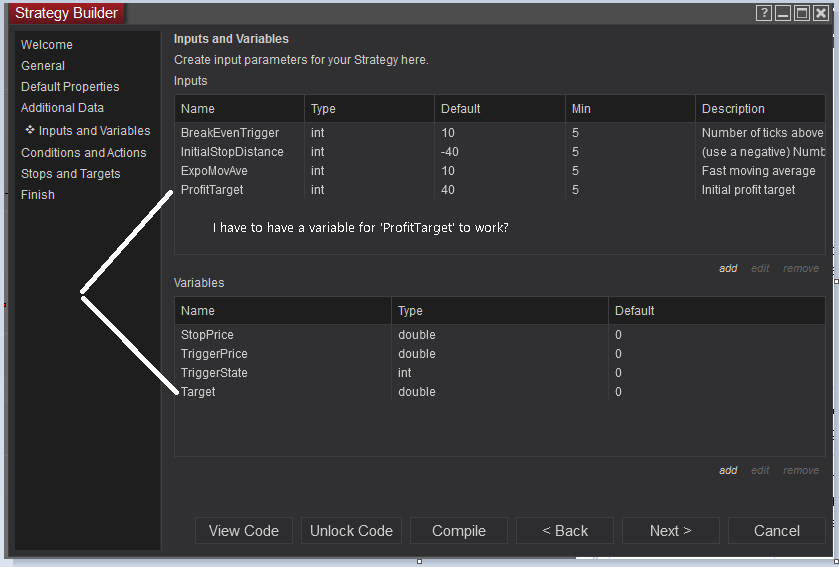Image resolution: width=839 pixels, height=567 pixels.
Task: Click the active step marker beside Inputs and Variables
Action: coord(30,130)
